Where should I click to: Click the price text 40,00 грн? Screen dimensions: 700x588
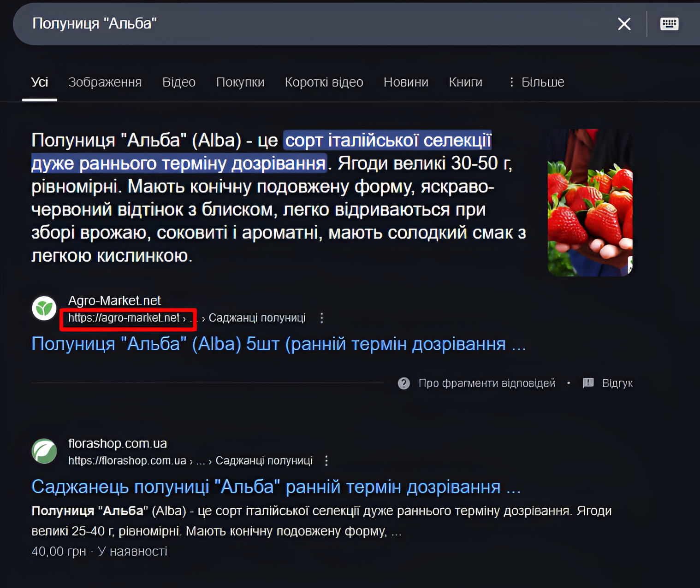(59, 552)
